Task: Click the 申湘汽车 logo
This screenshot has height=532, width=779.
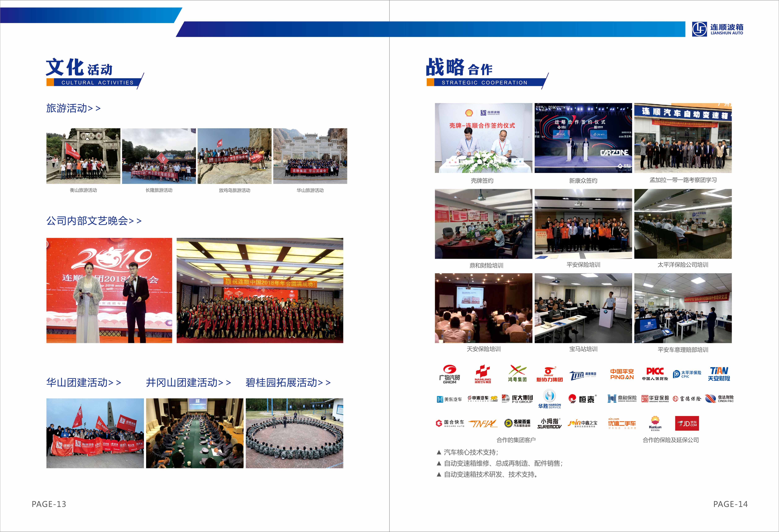Action: pos(483,398)
